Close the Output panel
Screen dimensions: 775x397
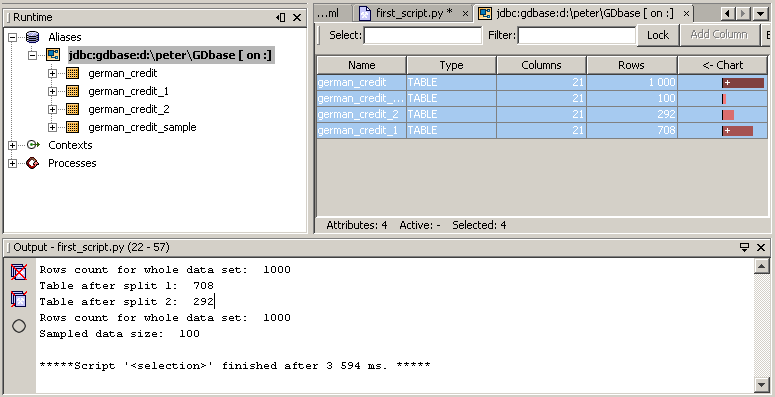tap(761, 247)
